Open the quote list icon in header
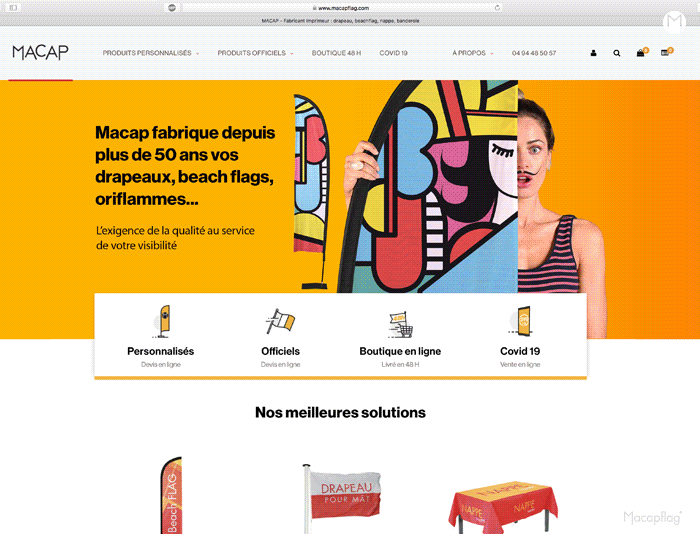The image size is (700, 534). [x=665, y=53]
